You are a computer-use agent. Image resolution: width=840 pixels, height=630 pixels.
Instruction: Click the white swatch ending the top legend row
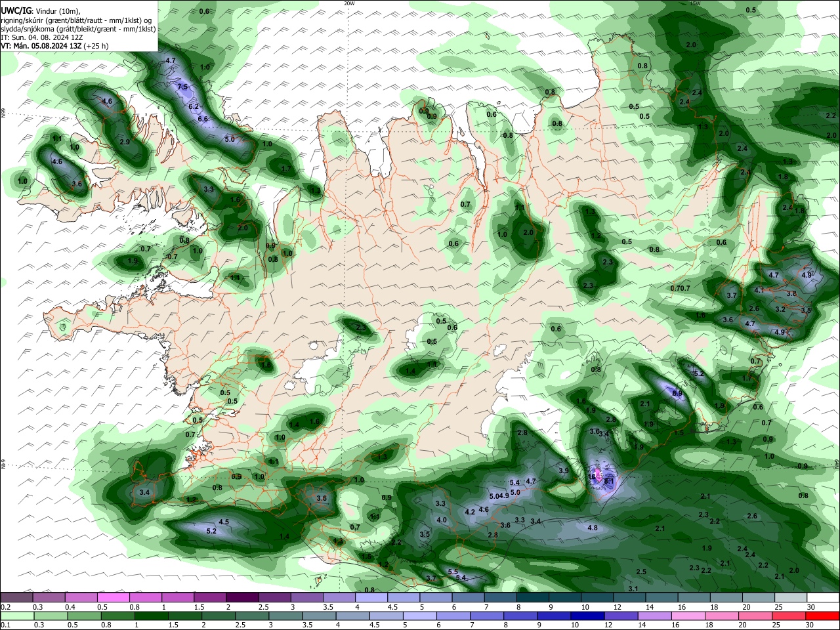[824, 597]
